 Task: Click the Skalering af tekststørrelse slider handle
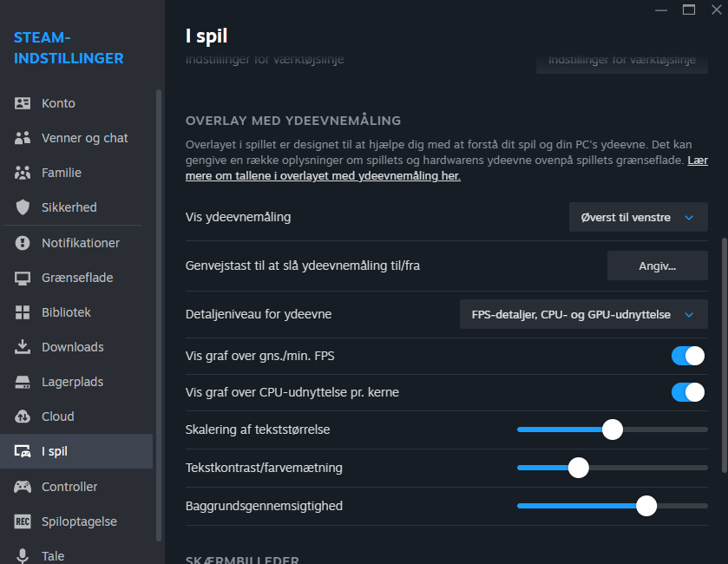click(613, 430)
